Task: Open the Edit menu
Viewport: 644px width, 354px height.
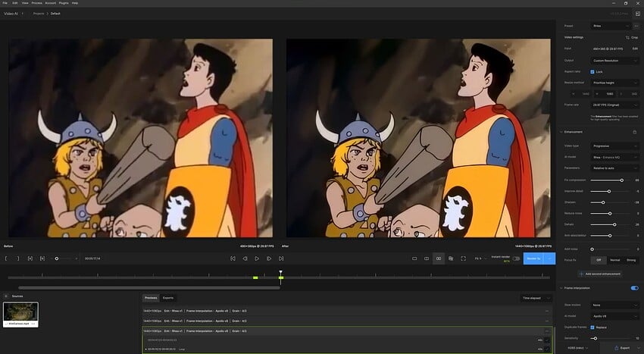Action: click(15, 3)
